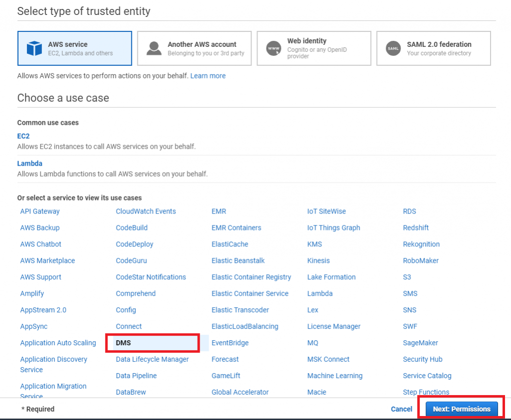Select Application Auto Scaling service
The width and height of the screenshot is (511, 420).
58,343
